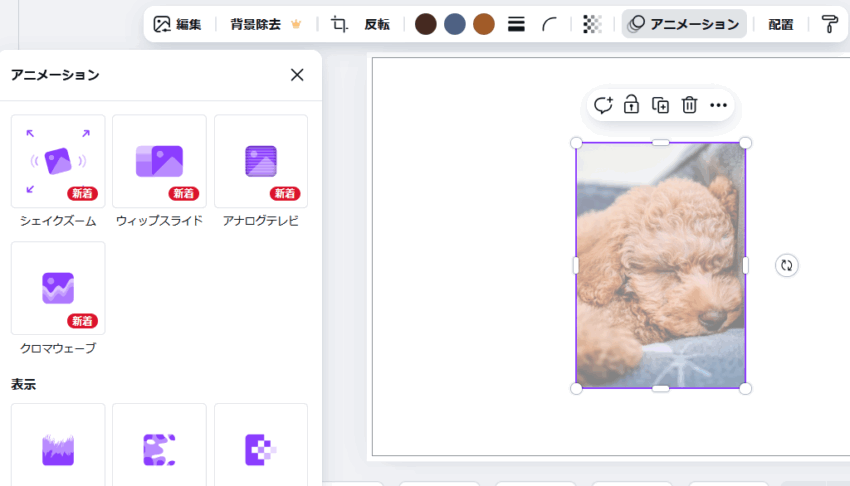Pick the slate blue color swatch
The image size is (850, 486).
coord(455,24)
